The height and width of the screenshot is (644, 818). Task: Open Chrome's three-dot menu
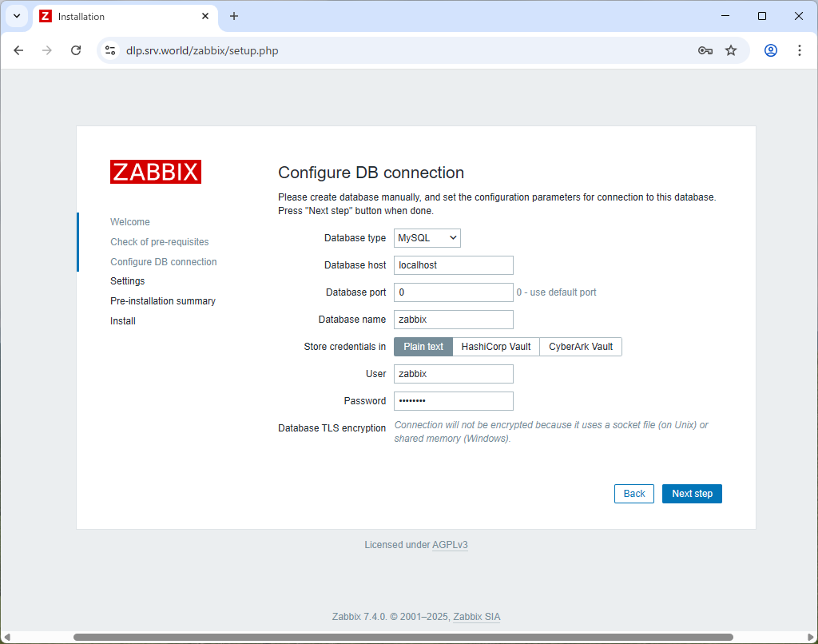tap(800, 50)
